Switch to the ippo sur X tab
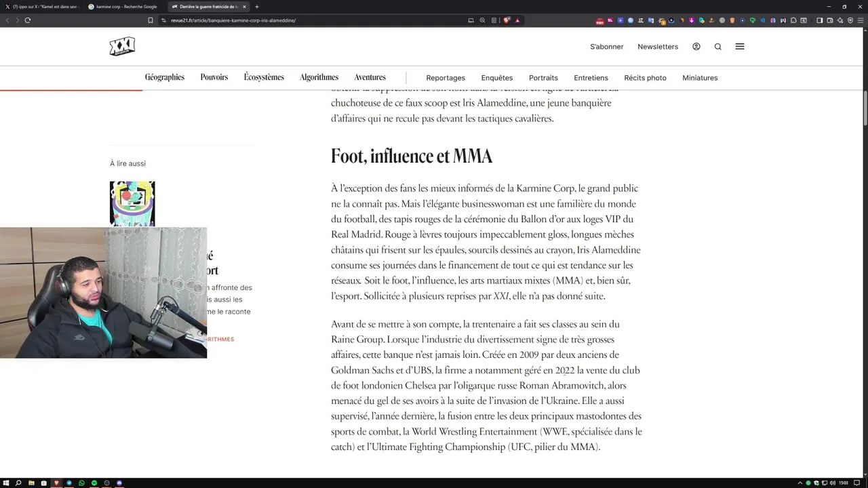This screenshot has height=488, width=868. (42, 7)
